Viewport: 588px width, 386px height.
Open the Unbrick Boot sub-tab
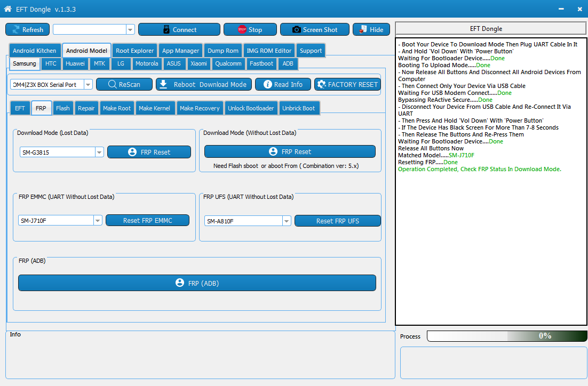[x=298, y=108]
